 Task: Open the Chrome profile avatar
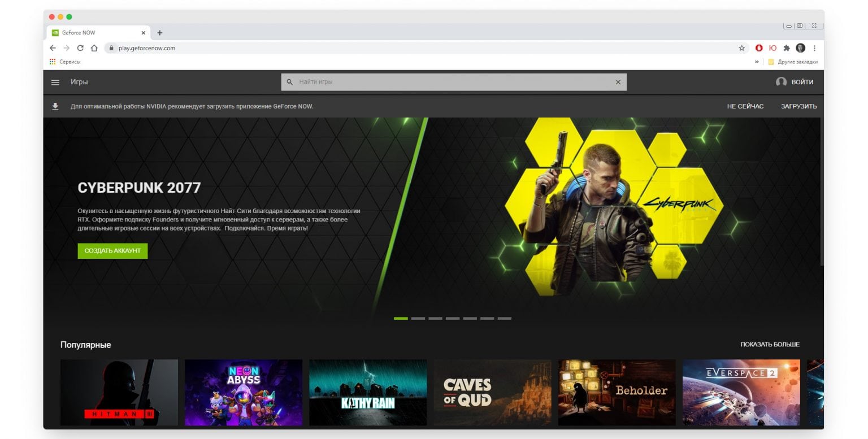click(800, 48)
